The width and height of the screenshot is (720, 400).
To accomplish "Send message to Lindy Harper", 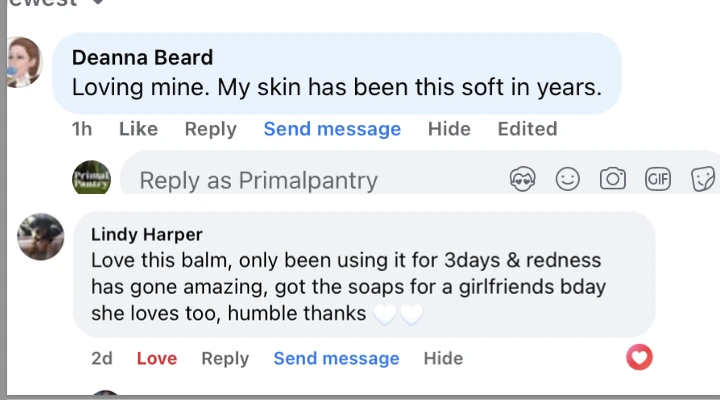I will pyautogui.click(x=336, y=358).
